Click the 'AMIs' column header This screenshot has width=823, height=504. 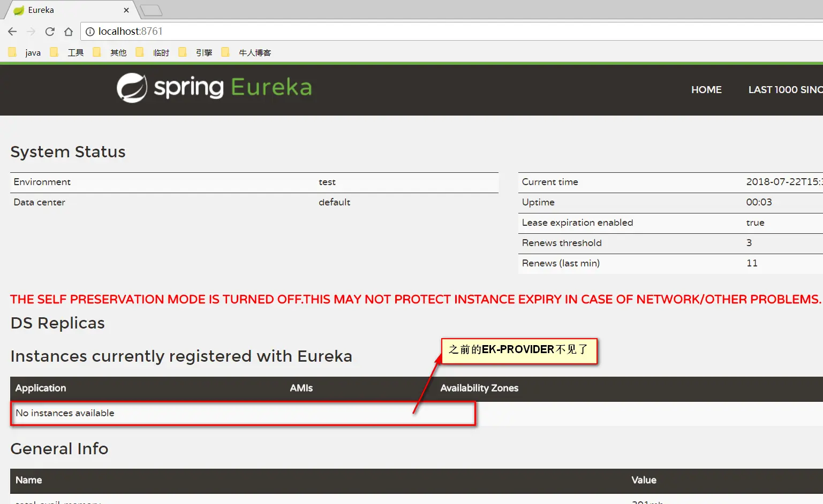click(x=301, y=388)
